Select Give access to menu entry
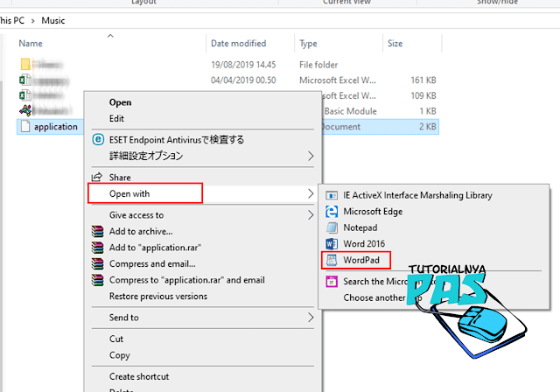 (136, 215)
